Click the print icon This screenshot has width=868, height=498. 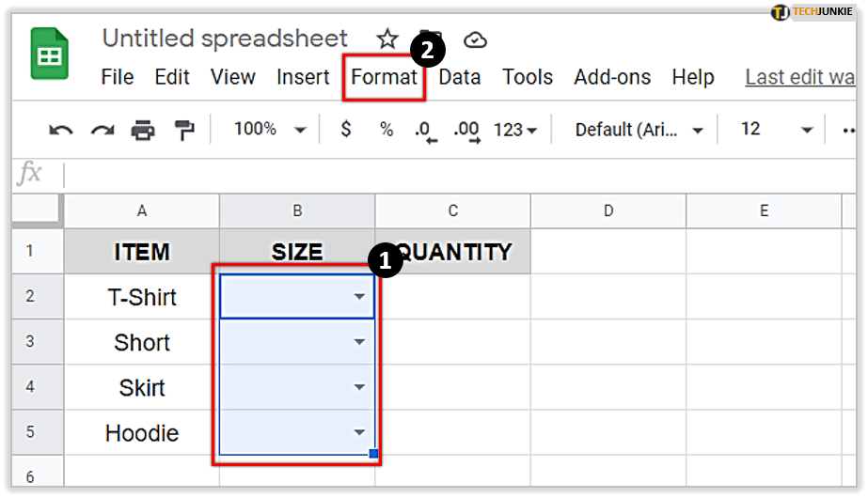pyautogui.click(x=143, y=131)
